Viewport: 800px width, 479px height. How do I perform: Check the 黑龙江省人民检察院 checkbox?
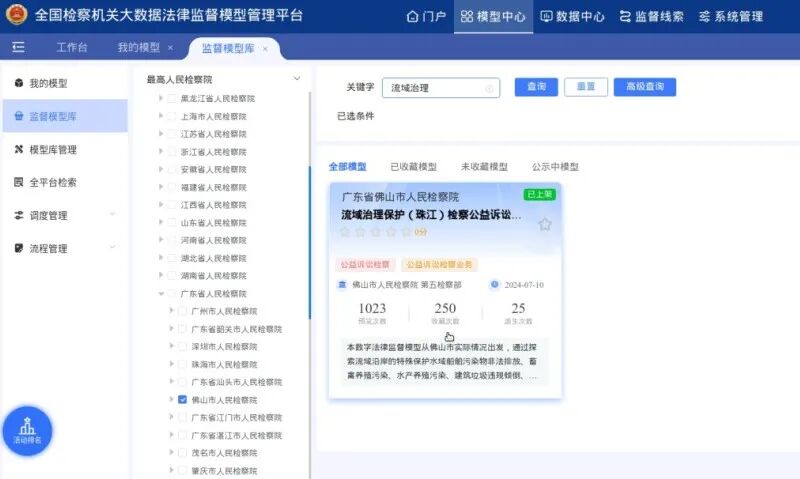tap(172, 98)
